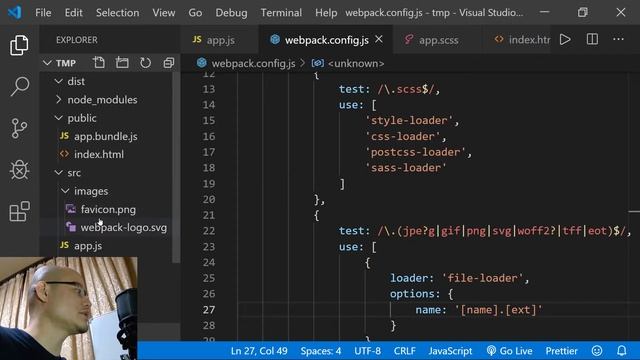The height and width of the screenshot is (360, 640).
Task: Open the Debug view bug icon
Action: (19, 169)
